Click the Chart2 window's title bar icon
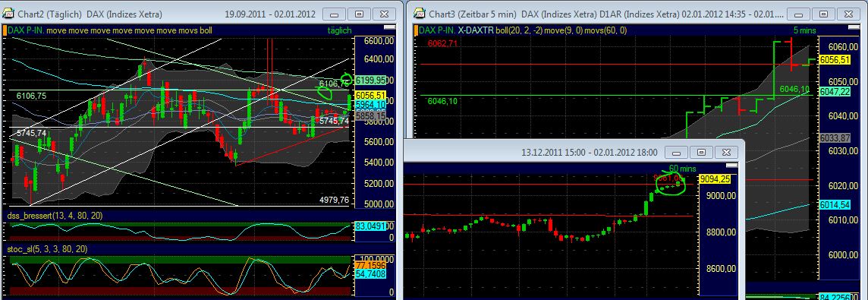Viewport: 868px width, 300px height. [x=8, y=14]
